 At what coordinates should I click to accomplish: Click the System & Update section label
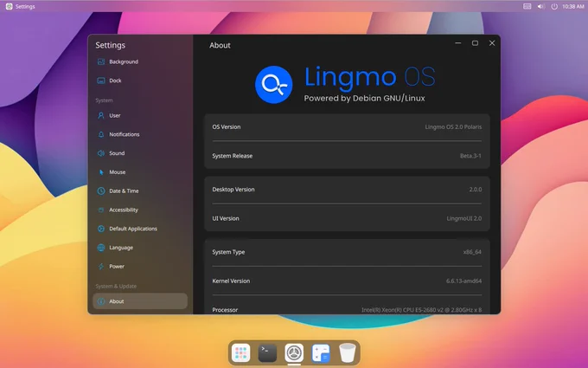pyautogui.click(x=116, y=286)
